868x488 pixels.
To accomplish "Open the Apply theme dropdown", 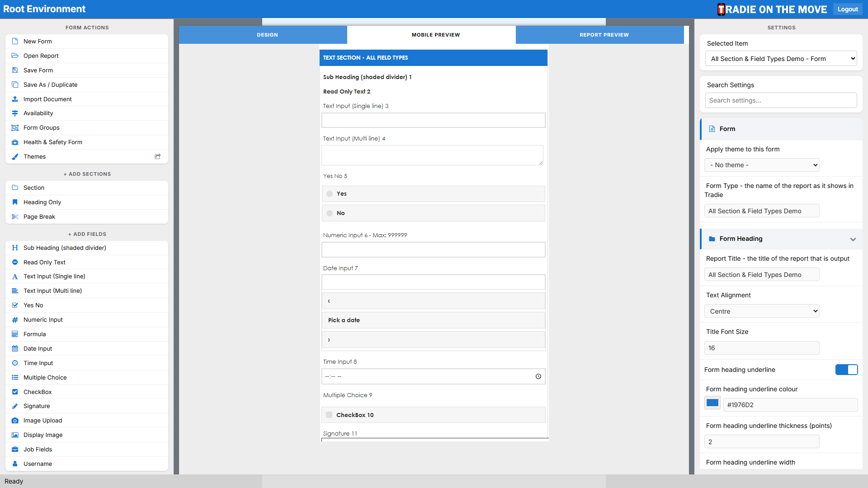I will coord(762,165).
